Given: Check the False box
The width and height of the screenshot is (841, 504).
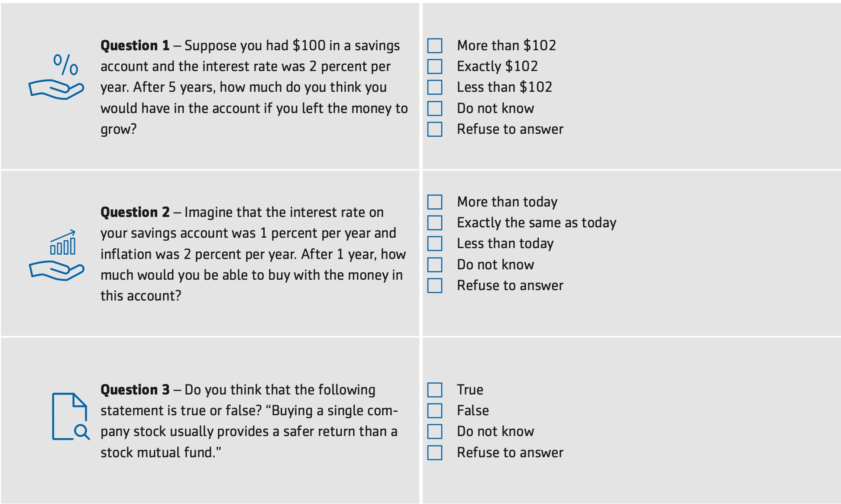Looking at the screenshot, I should pos(435,410).
